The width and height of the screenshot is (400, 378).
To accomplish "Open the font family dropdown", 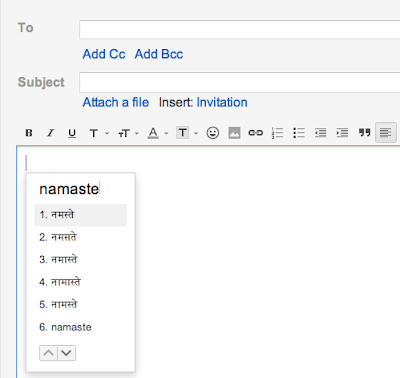I will click(x=99, y=133).
